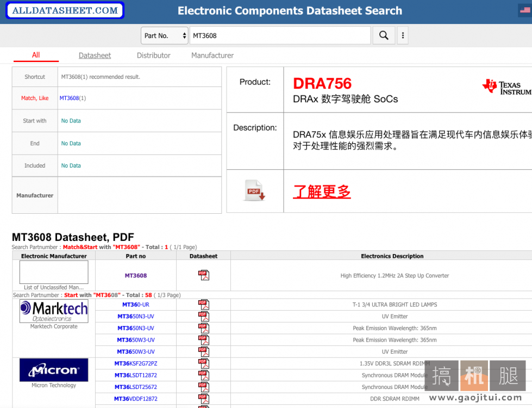532x408 pixels.
Task: Click '1.35V DDR3L SDRAM RDIMM' description
Action: 395,363
